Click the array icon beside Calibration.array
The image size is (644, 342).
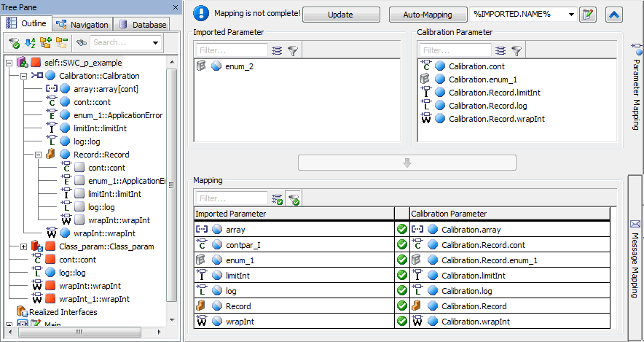417,230
